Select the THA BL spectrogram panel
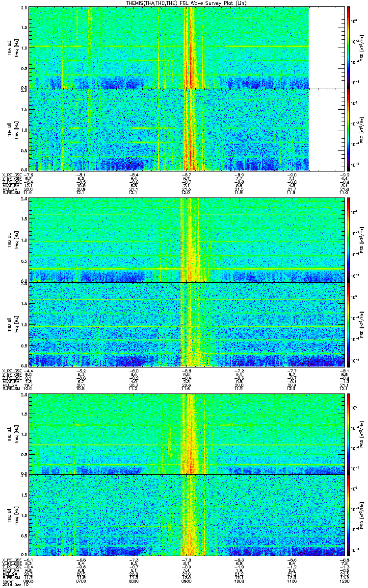This screenshot has width=368, height=588. 187,48
